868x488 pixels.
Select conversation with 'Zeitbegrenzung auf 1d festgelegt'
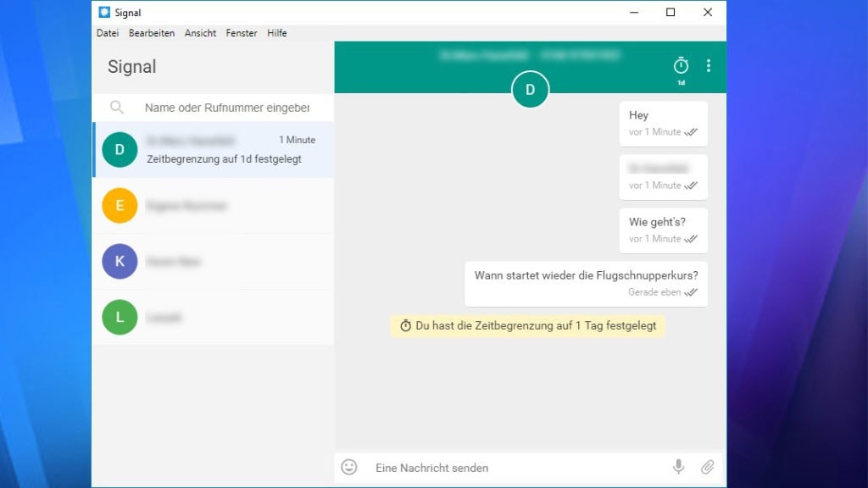pyautogui.click(x=224, y=150)
